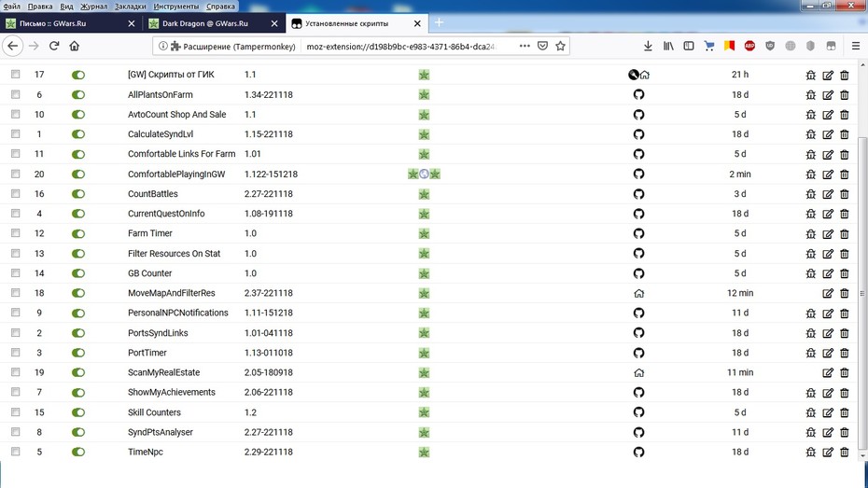Image resolution: width=868 pixels, height=488 pixels.
Task: Save page to Pocket icon
Action: [x=542, y=46]
